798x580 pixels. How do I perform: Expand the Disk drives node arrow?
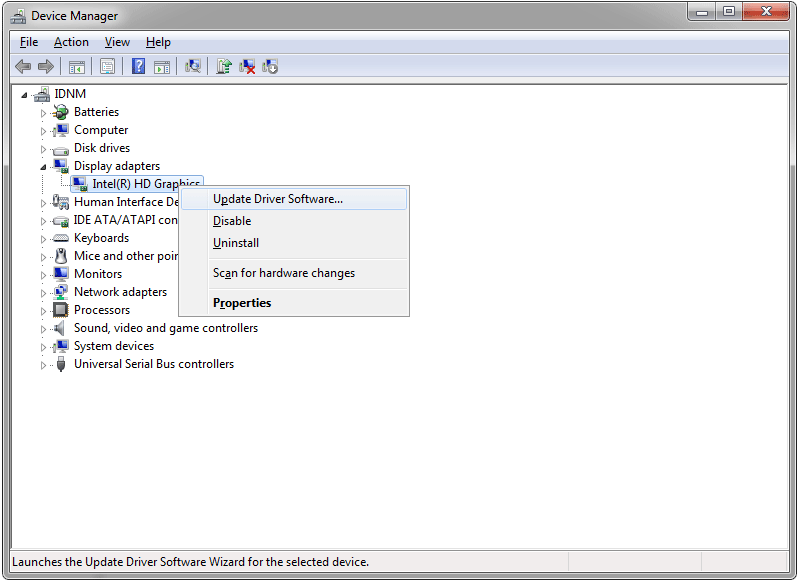pyautogui.click(x=43, y=149)
